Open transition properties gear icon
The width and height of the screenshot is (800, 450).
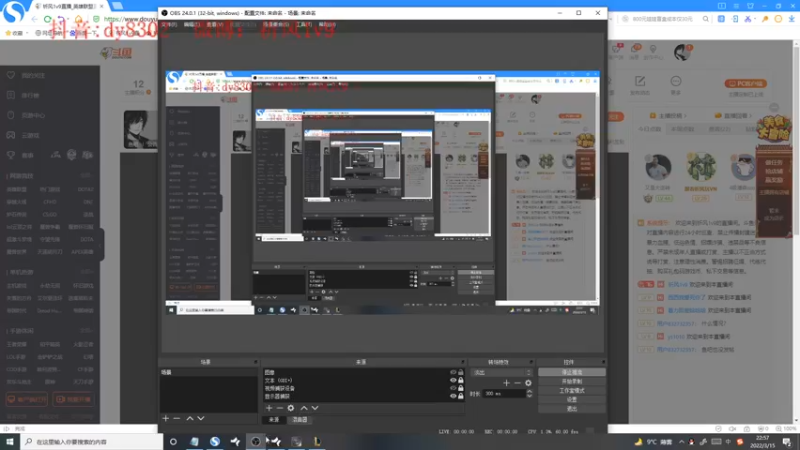tap(528, 383)
